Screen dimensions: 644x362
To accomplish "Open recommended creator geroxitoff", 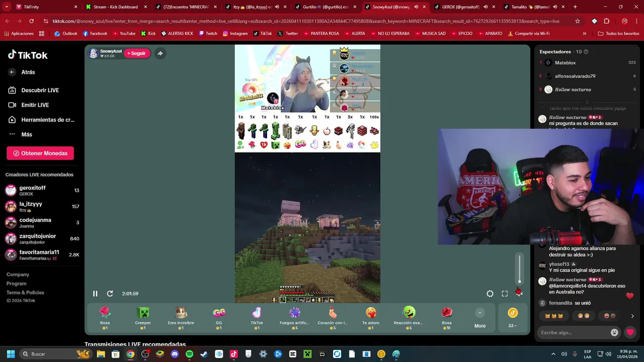I will tap(42, 191).
